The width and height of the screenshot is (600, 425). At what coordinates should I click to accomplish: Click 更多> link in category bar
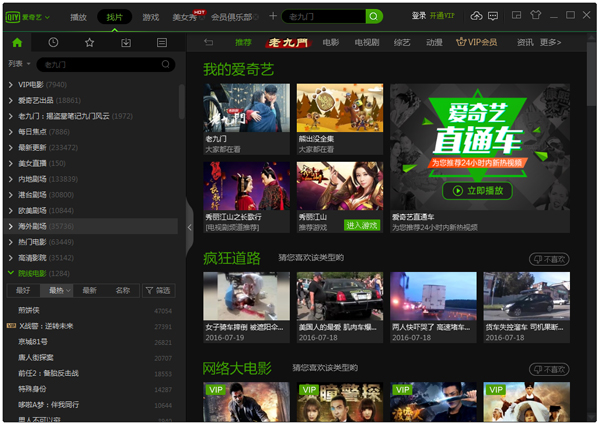(551, 42)
